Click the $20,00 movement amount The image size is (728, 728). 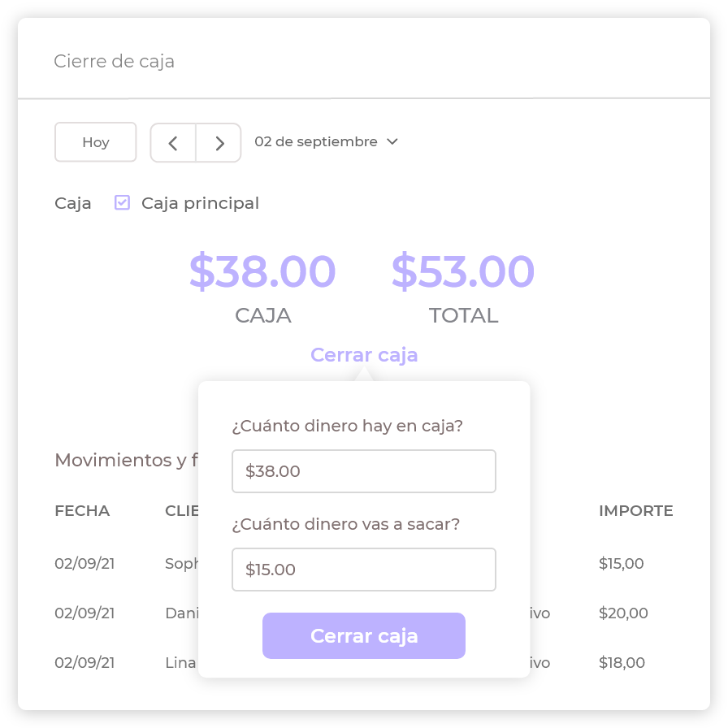(x=623, y=613)
